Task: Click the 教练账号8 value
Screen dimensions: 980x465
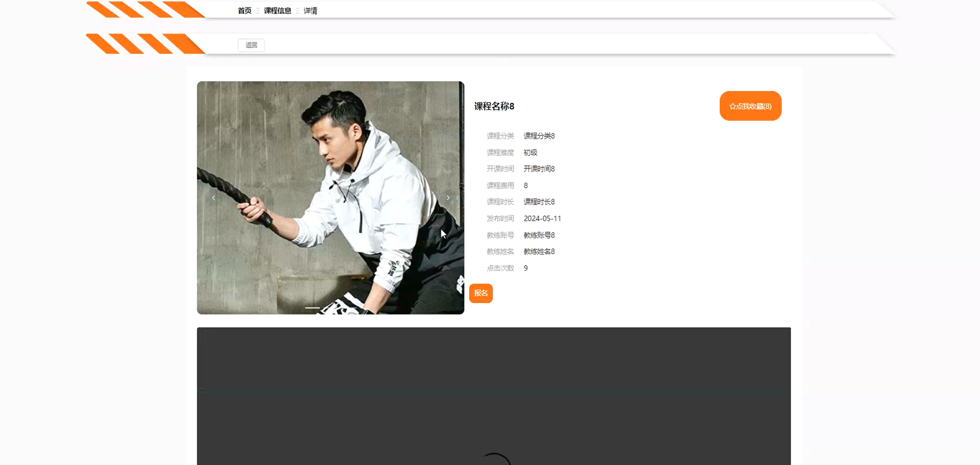Action: tap(539, 235)
